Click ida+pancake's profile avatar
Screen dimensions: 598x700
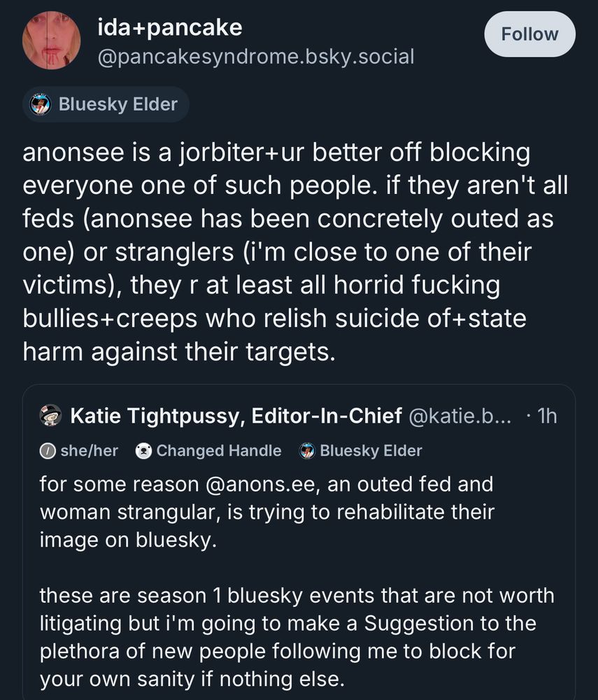click(x=52, y=40)
